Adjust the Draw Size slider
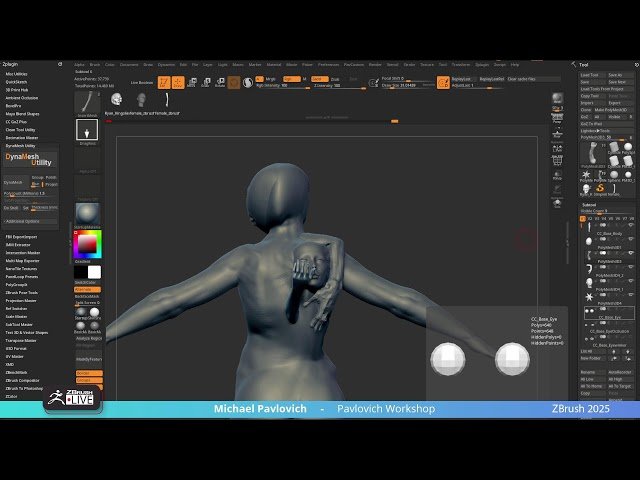The height and width of the screenshot is (480, 640). (407, 86)
